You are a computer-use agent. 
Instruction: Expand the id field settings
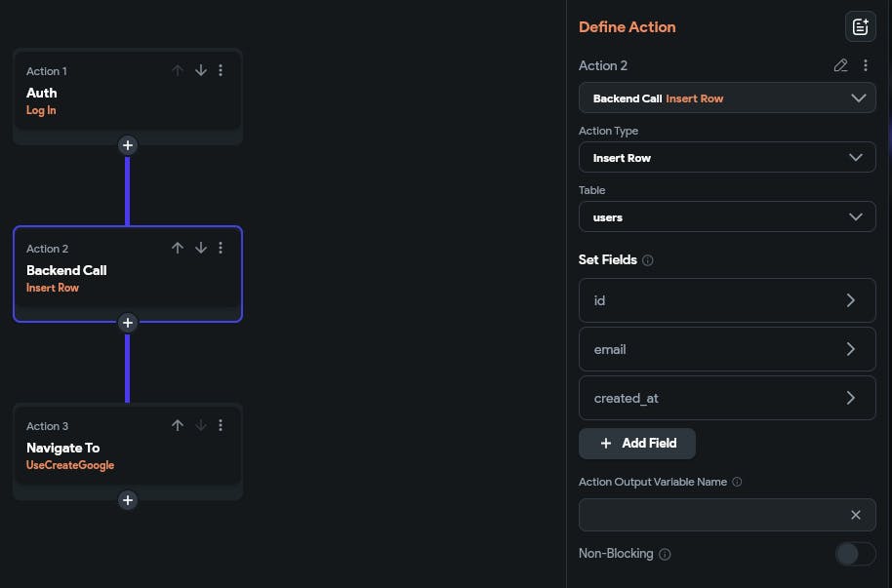coord(727,300)
